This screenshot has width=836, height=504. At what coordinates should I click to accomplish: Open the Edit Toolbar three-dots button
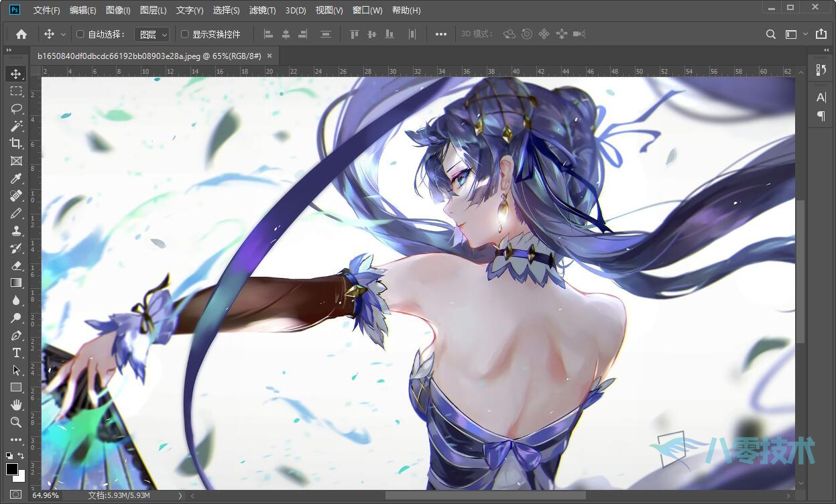pos(16,440)
